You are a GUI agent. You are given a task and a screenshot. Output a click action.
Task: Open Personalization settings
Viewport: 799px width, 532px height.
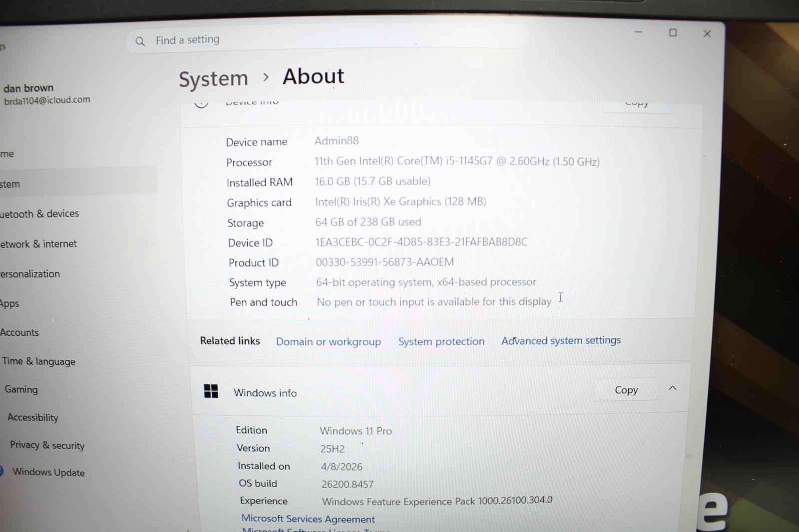(30, 274)
